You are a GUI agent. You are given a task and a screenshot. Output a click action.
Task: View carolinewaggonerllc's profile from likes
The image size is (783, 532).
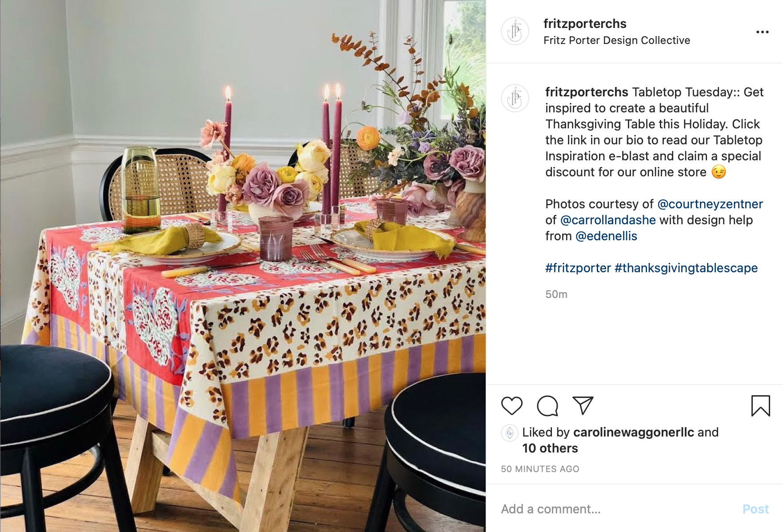coord(634,432)
